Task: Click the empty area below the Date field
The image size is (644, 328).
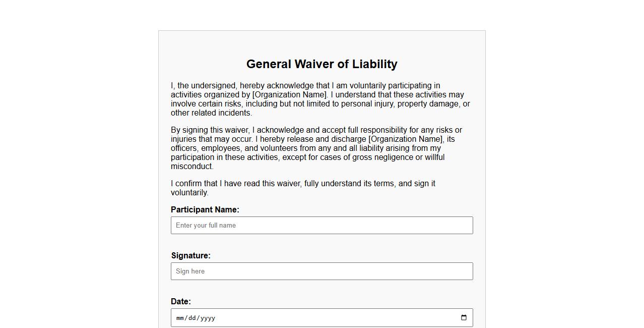Action: point(321,327)
